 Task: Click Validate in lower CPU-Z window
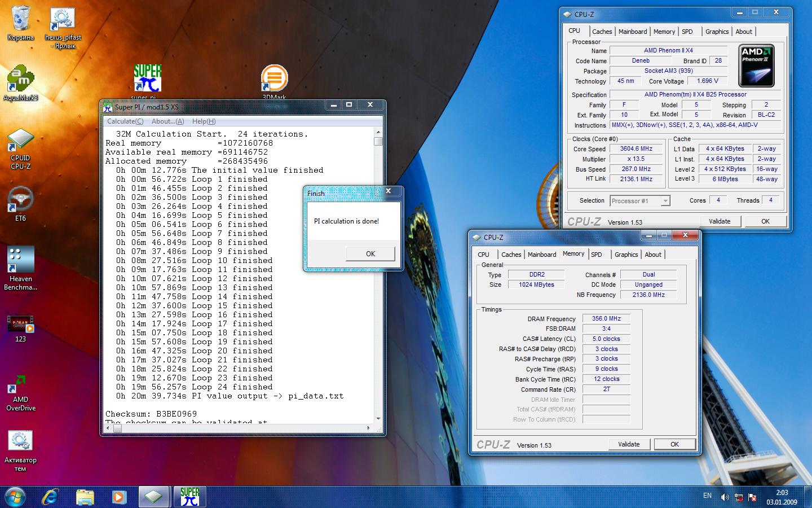(629, 444)
